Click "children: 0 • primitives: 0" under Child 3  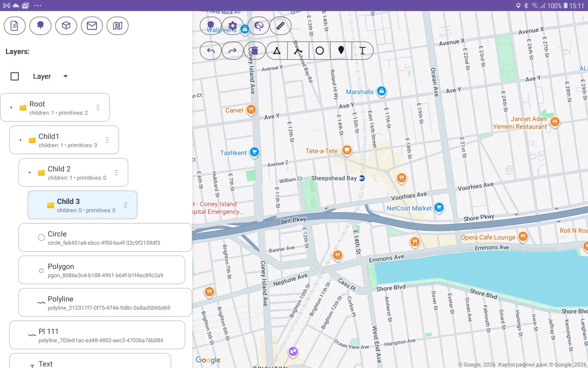[86, 210]
